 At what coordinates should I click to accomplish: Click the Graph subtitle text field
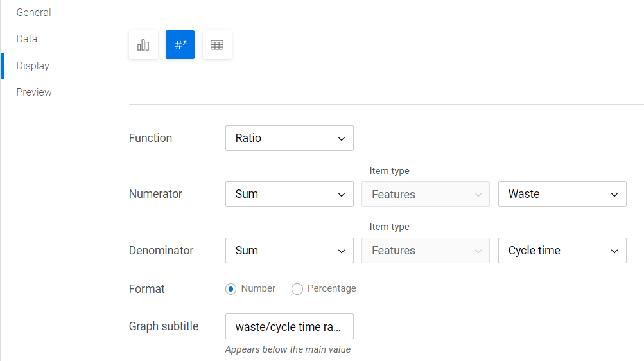click(x=289, y=326)
